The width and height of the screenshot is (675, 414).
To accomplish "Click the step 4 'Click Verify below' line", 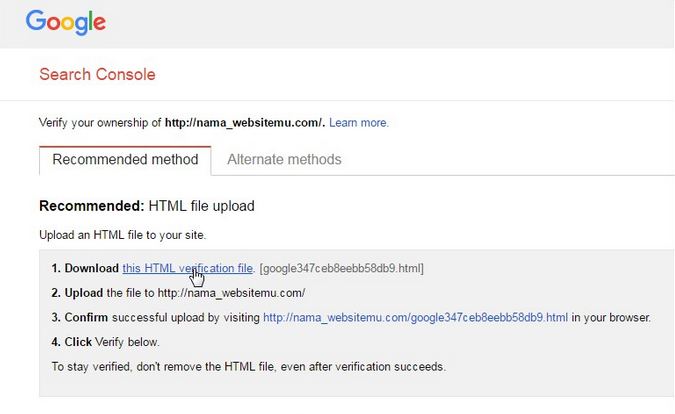I will click(105, 342).
